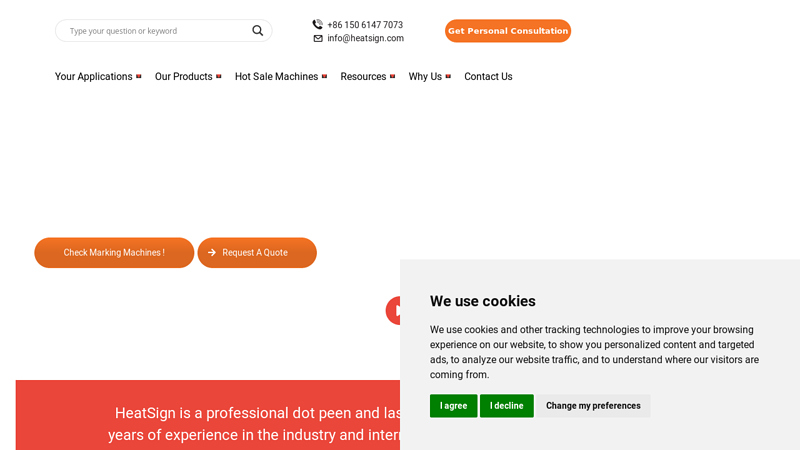800x450 pixels.
Task: Expand the Our Products dropdown indicator
Action: [218, 77]
